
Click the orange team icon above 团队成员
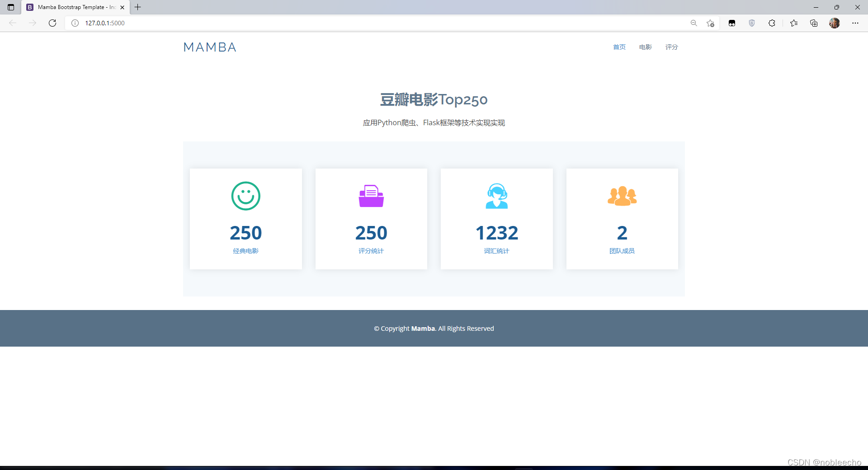pyautogui.click(x=622, y=196)
